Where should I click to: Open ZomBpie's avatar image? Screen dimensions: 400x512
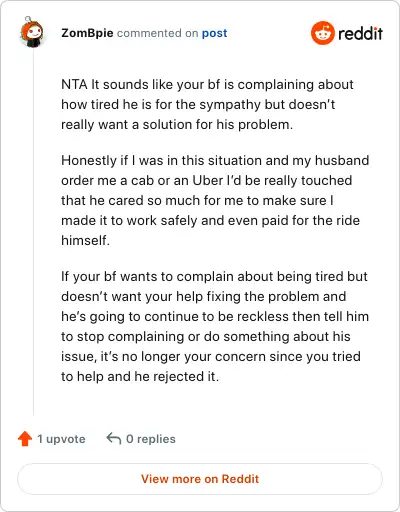(32, 32)
